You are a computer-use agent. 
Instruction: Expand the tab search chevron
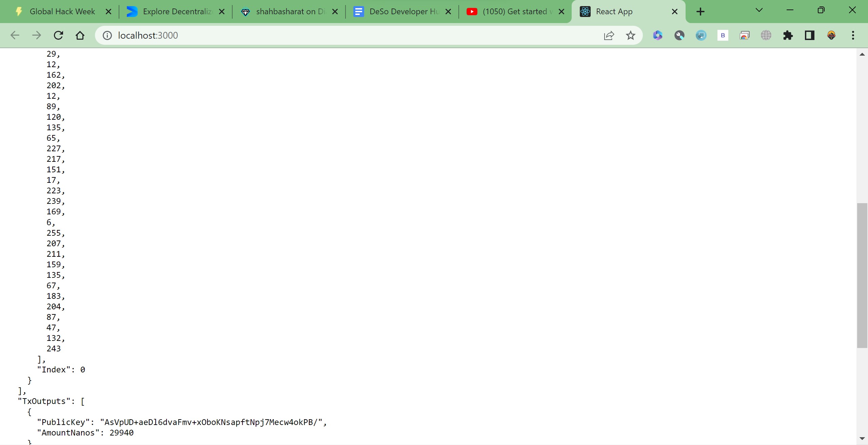[759, 10]
